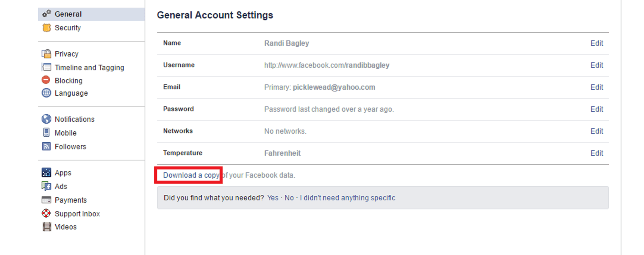Edit the Password setting

[x=596, y=109]
